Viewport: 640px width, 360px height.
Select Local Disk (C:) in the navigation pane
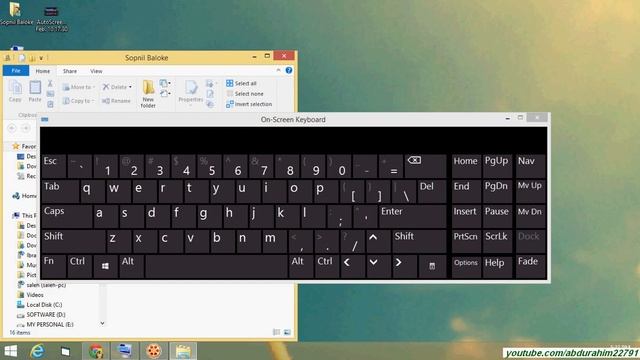(x=40, y=304)
